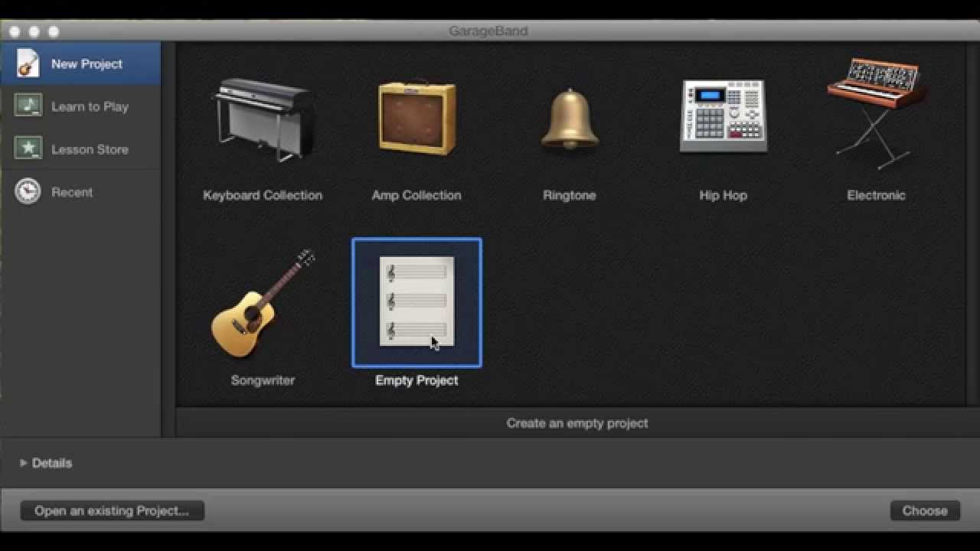Click the Ringtone label

click(570, 195)
